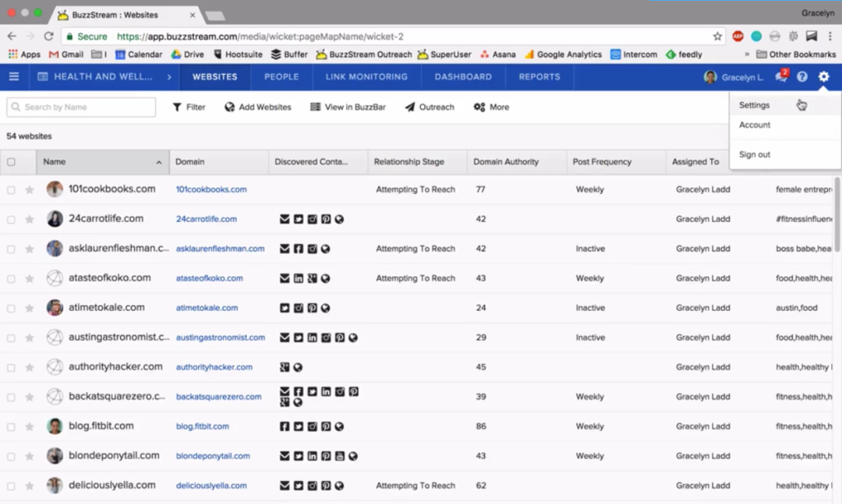Screen dimensions: 842x504
Task: Open the hamburger navigation menu
Action: pyautogui.click(x=14, y=76)
